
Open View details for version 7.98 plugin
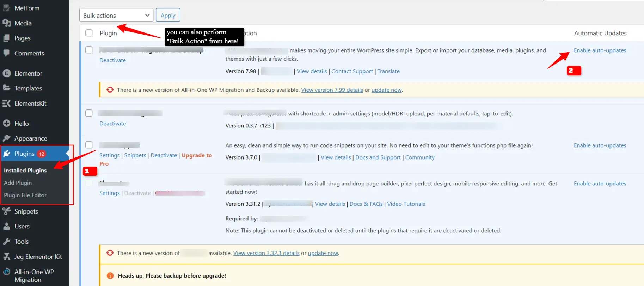[312, 71]
